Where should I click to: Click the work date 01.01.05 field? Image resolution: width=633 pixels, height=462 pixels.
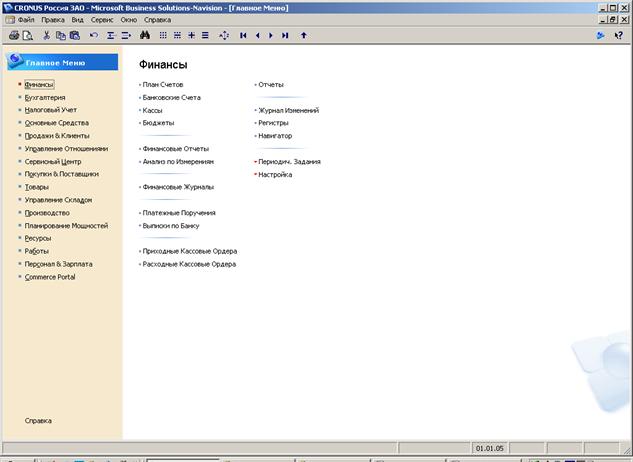(x=489, y=448)
